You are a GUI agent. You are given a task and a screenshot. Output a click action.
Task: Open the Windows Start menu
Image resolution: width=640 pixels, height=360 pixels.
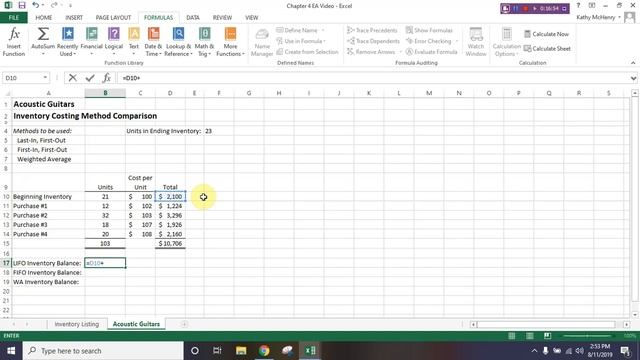click(x=11, y=351)
